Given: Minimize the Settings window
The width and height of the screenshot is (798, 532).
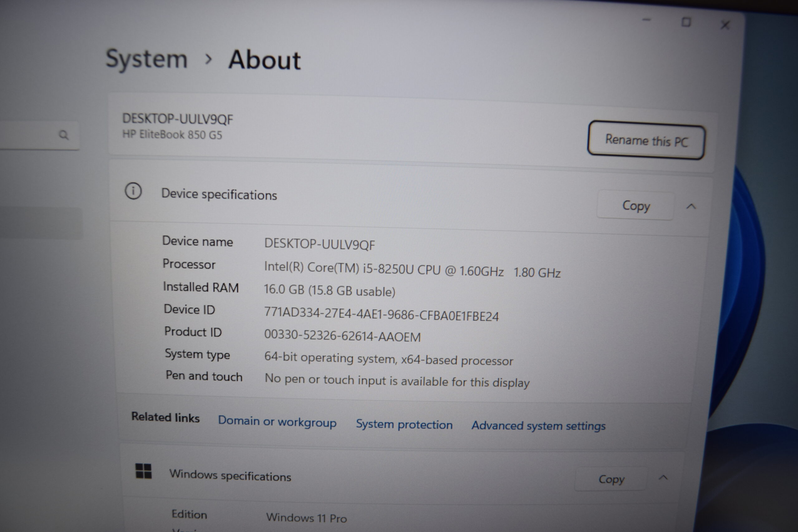Looking at the screenshot, I should click(x=647, y=20).
